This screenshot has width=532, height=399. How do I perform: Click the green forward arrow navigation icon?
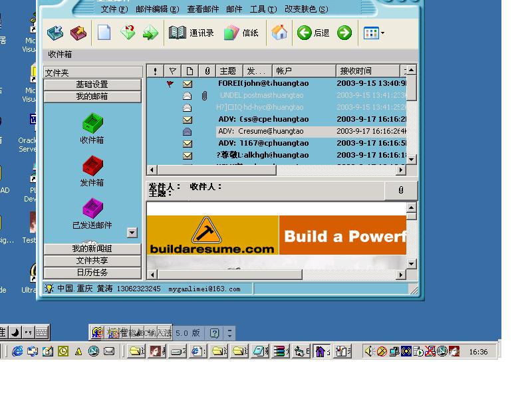point(344,32)
